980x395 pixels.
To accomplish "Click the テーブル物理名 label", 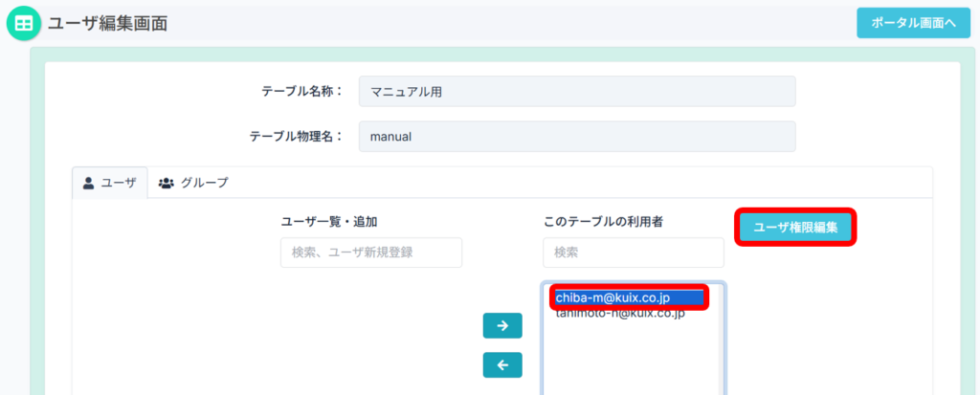I will point(296,137).
